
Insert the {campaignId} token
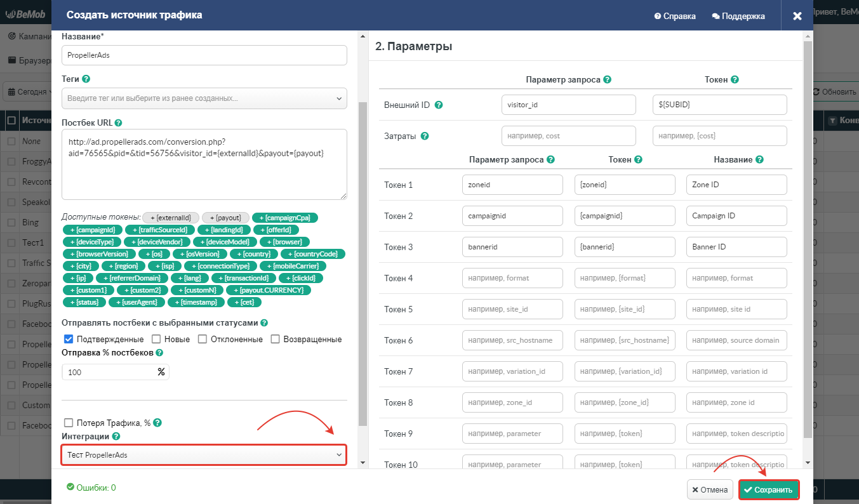(x=93, y=230)
